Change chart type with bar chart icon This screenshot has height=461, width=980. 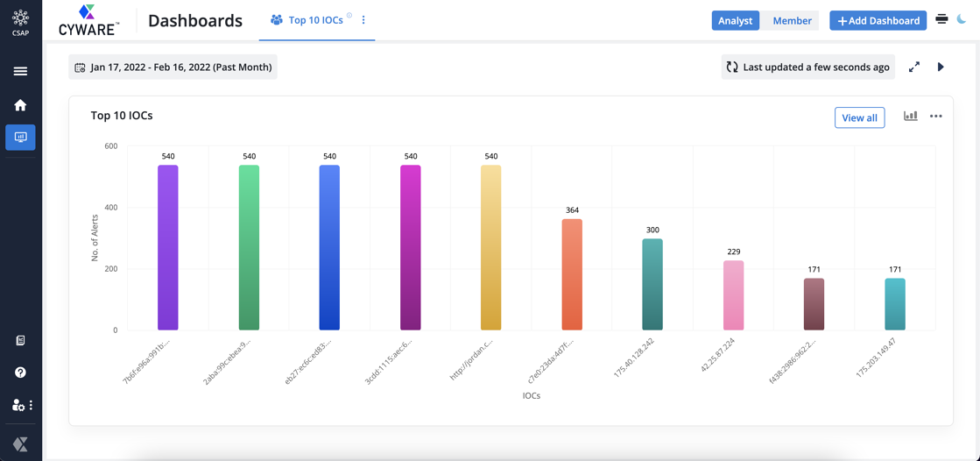(x=911, y=116)
